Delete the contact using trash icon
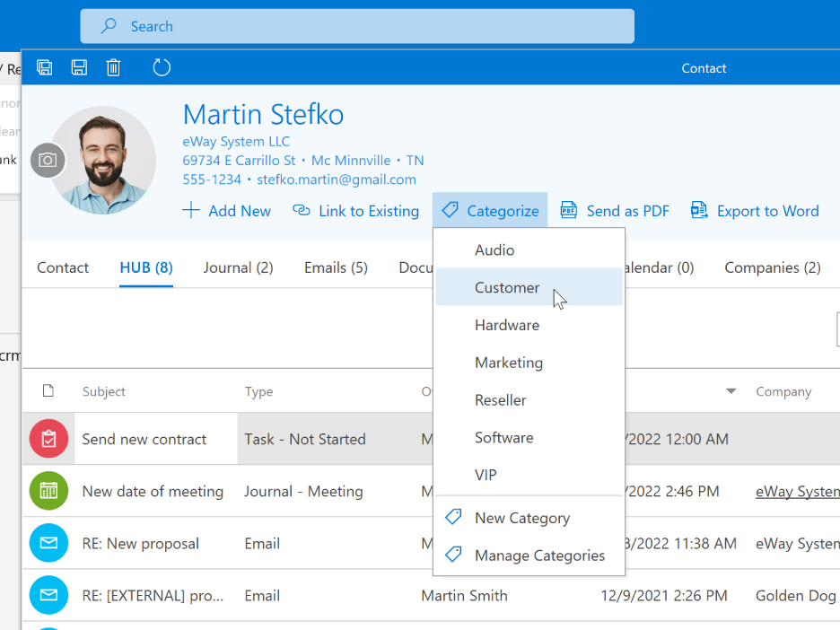This screenshot has height=630, width=840. coord(114,67)
